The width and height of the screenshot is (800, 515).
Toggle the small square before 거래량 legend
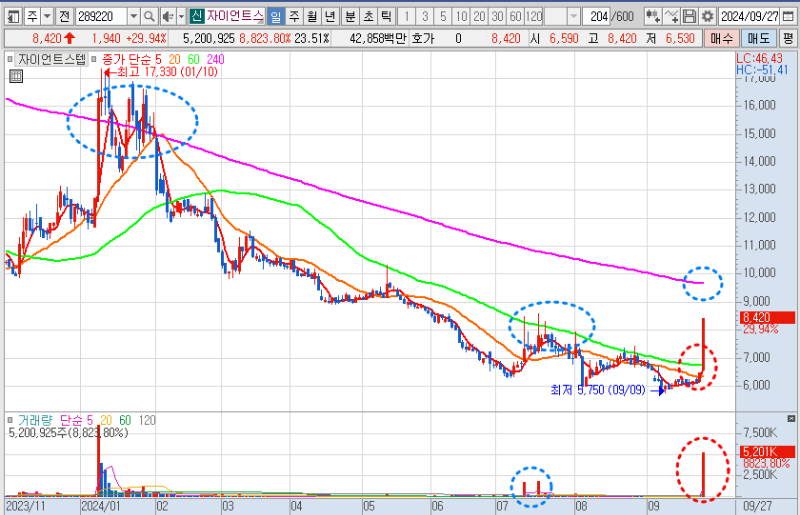point(10,420)
